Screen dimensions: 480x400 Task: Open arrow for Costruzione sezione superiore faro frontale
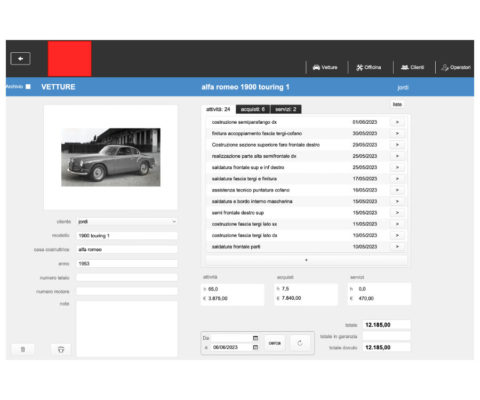click(397, 145)
